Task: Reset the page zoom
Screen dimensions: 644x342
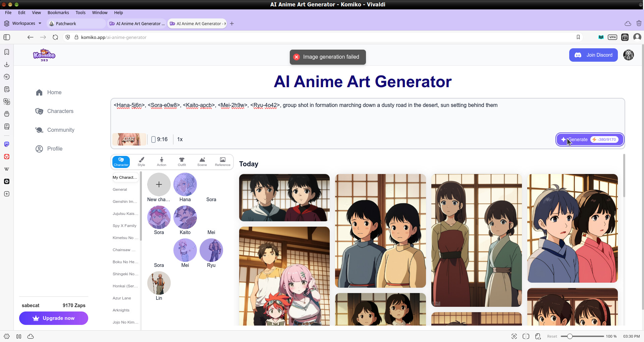Action: pyautogui.click(x=552, y=336)
